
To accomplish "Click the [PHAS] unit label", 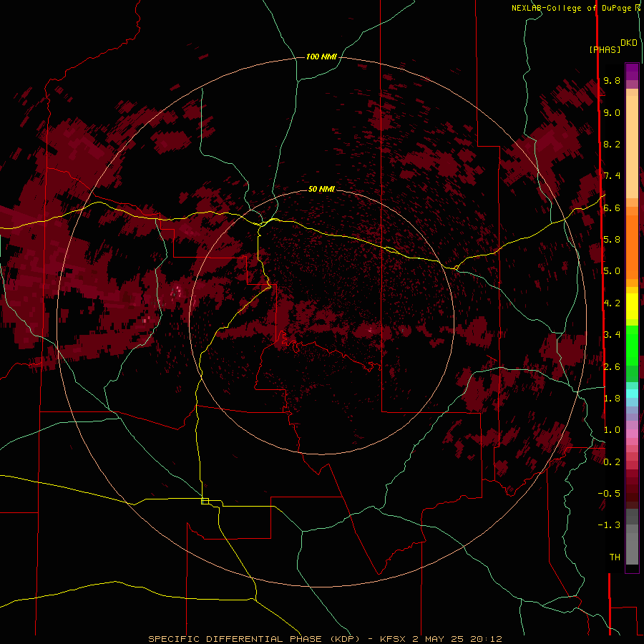I will pos(605,49).
